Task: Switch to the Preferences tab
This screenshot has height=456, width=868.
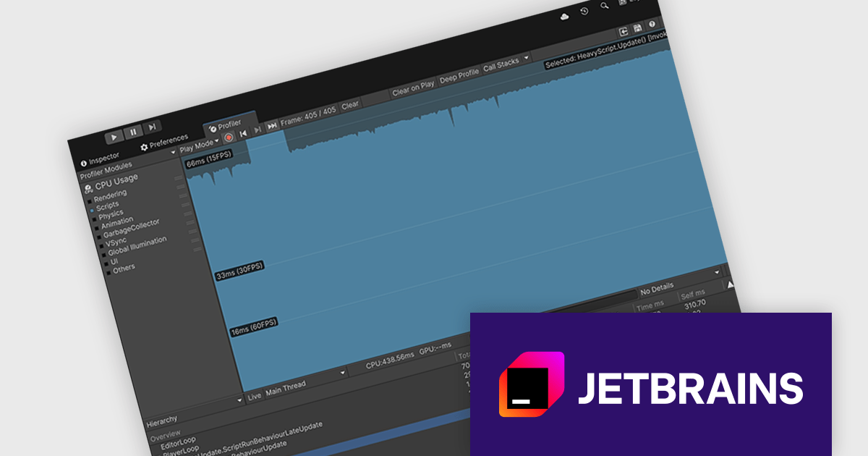Action: (x=163, y=142)
